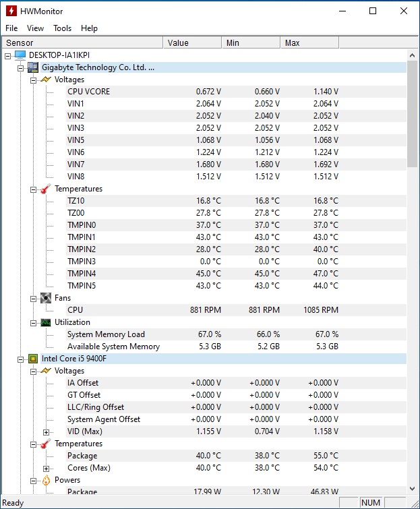Click the CPU Temperatures thermometer icon
The image size is (420, 509).
(46, 444)
